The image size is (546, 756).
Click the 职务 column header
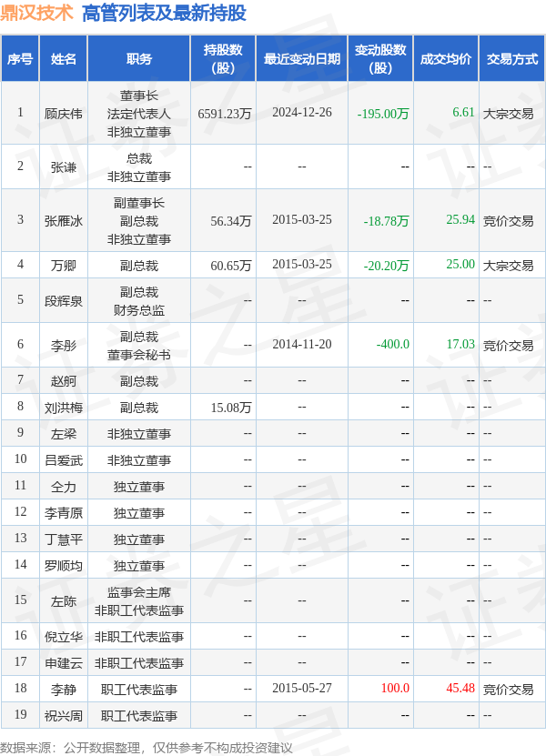[139, 59]
